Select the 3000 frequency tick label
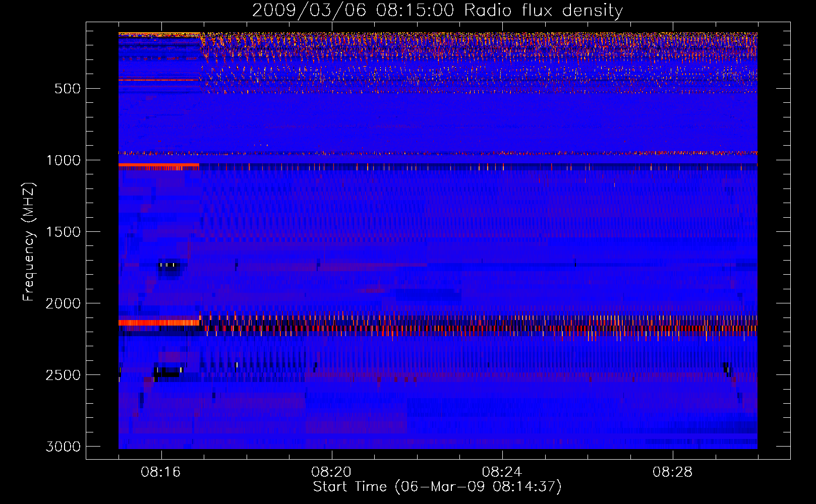Screen dimensions: 816x504 (64, 447)
